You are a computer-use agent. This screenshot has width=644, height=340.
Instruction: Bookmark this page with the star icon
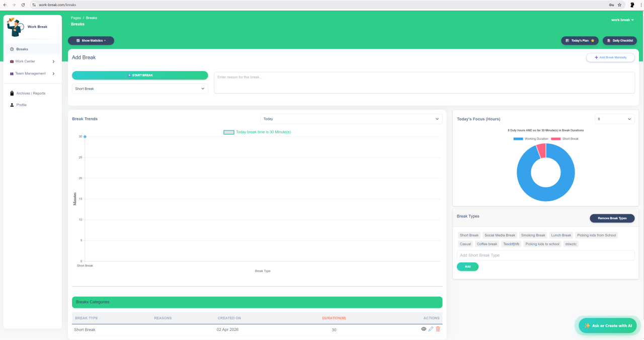tap(619, 5)
